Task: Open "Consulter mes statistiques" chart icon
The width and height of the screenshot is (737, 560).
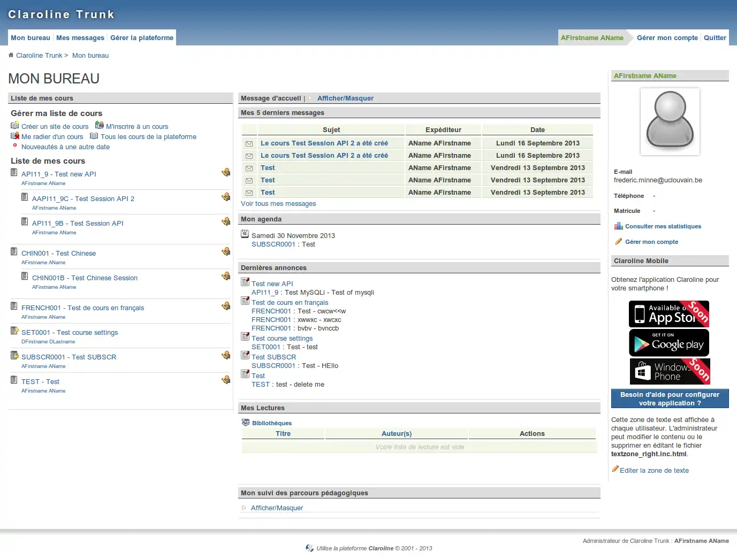Action: [618, 226]
